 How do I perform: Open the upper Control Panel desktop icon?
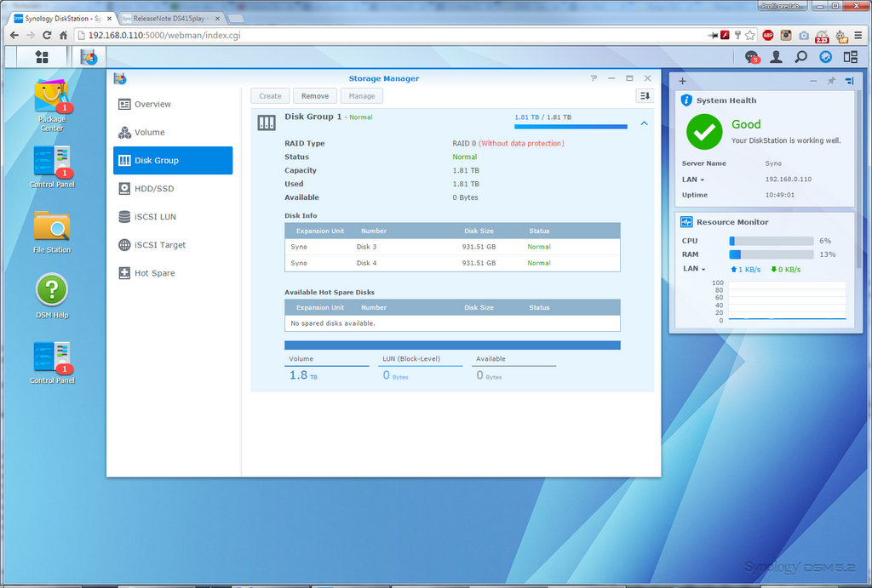52,168
